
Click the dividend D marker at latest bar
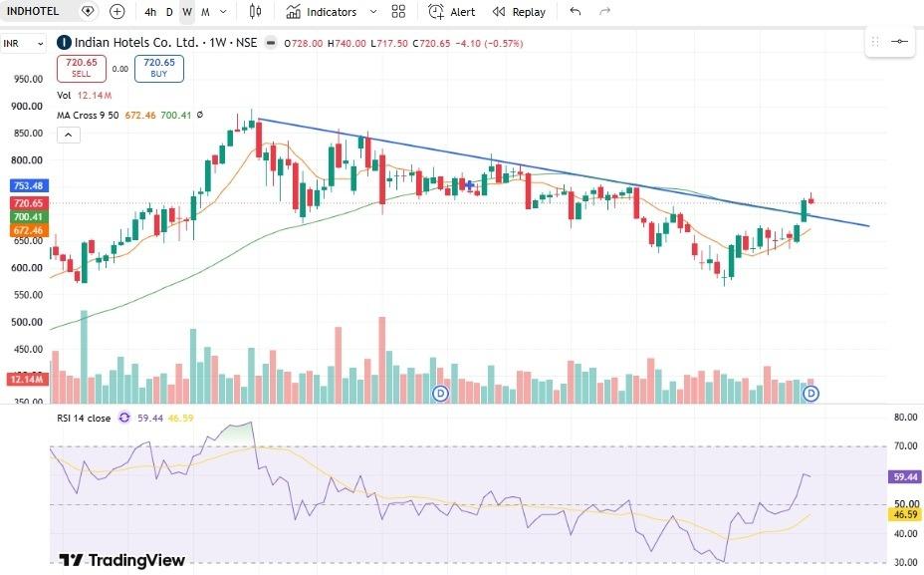(x=811, y=394)
